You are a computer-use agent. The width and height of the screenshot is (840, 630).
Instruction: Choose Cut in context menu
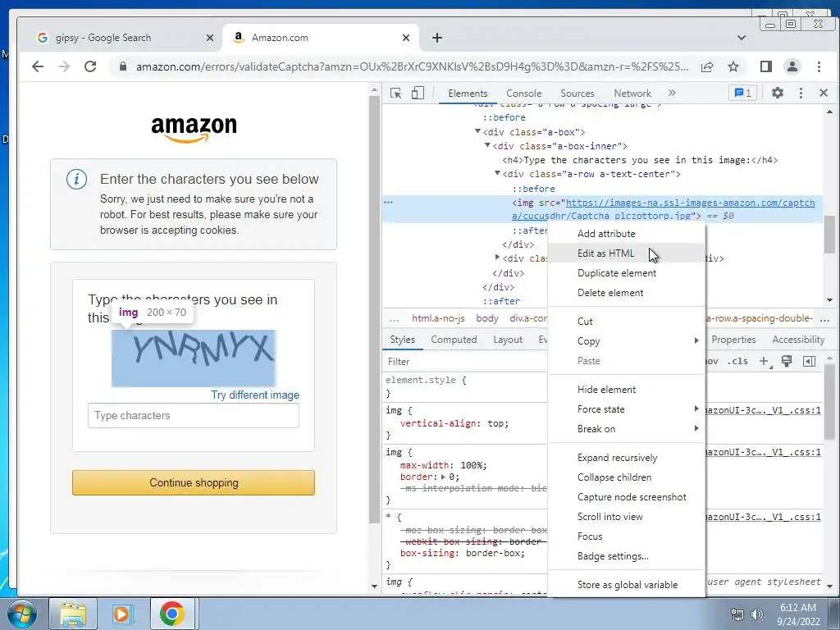(x=627, y=322)
